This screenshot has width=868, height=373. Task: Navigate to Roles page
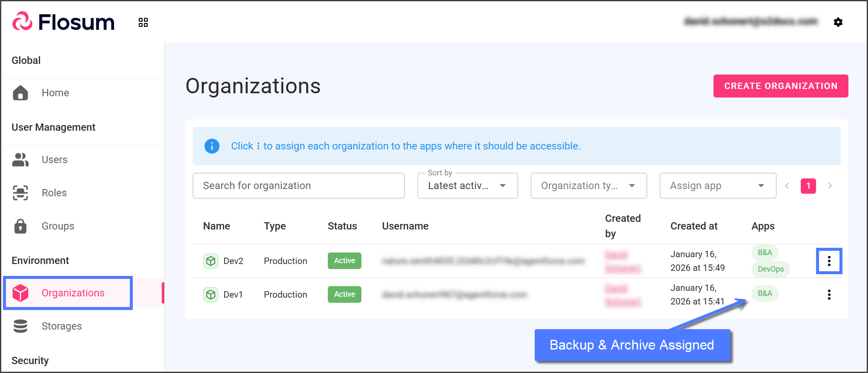click(54, 193)
